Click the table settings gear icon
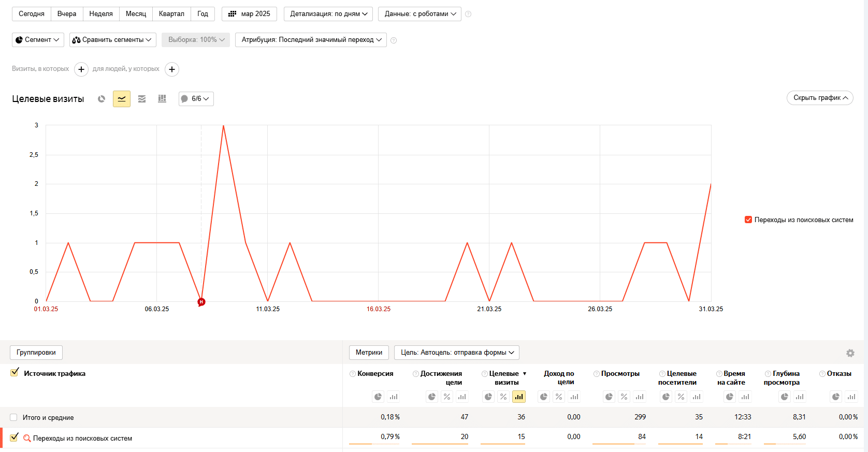The width and height of the screenshot is (868, 452). click(x=850, y=353)
